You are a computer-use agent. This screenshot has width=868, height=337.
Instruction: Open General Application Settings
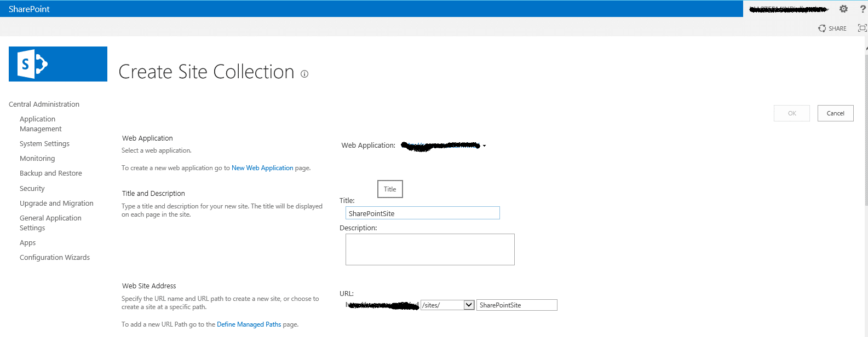(x=50, y=223)
